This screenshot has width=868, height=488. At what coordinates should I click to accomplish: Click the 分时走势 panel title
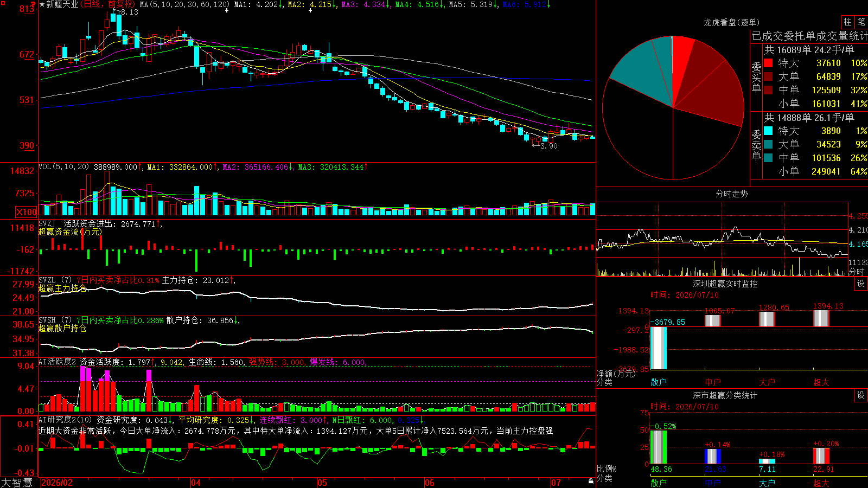click(731, 194)
